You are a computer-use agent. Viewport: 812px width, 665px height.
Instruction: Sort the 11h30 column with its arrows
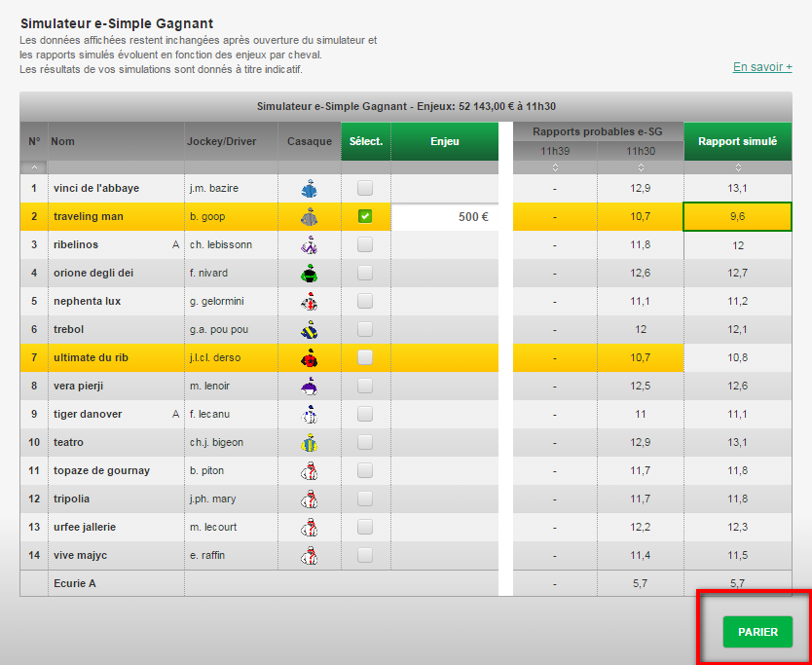[641, 167]
